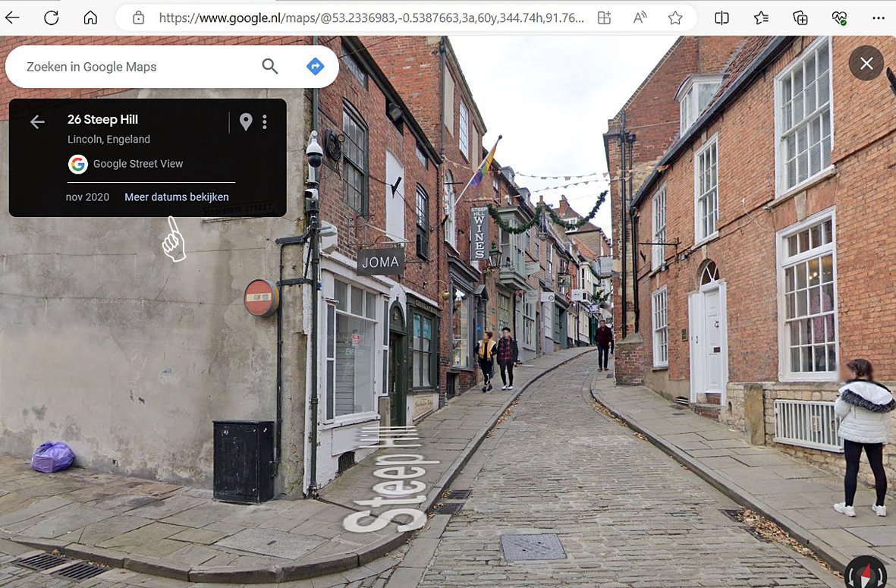This screenshot has height=588, width=896.
Task: Close Street View with the X button
Action: [866, 64]
